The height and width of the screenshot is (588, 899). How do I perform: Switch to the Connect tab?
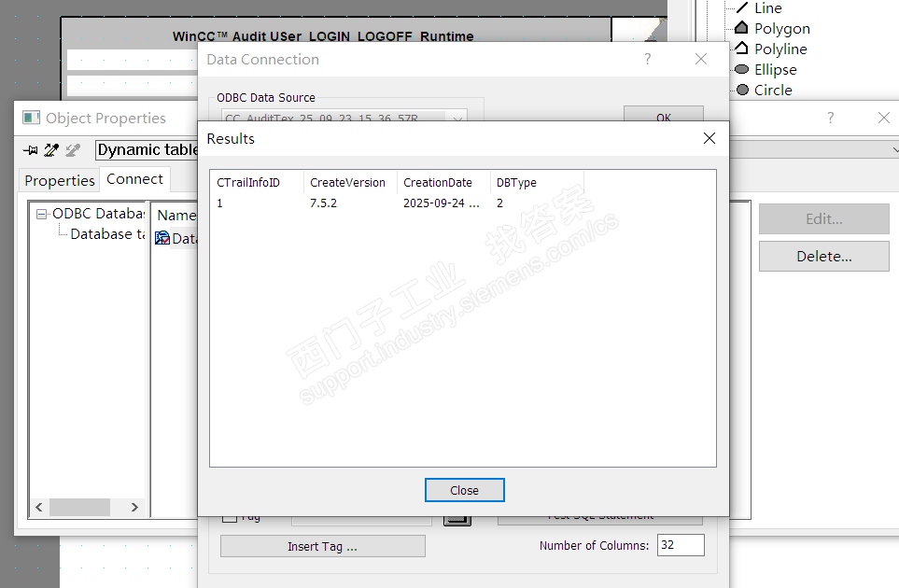tap(134, 179)
